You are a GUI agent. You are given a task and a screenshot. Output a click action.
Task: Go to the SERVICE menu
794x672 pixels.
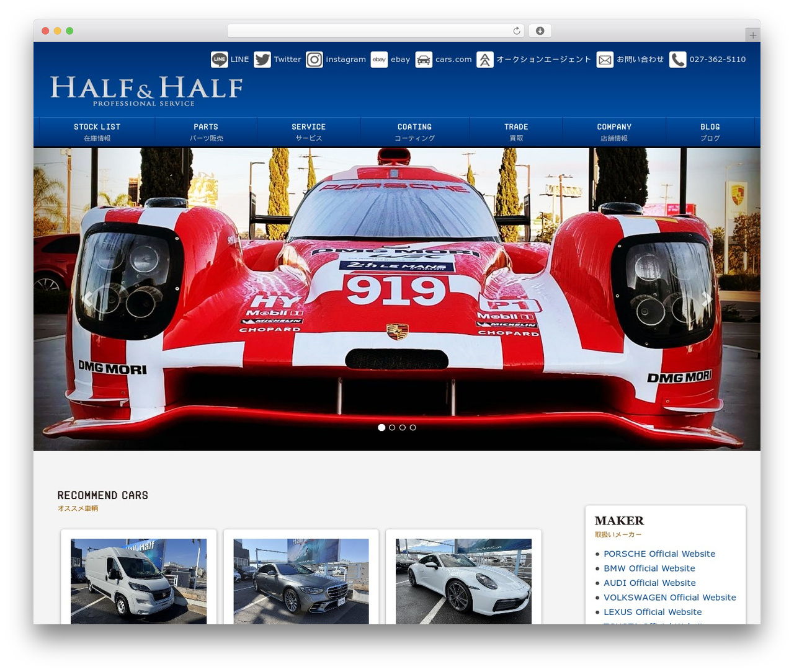click(309, 132)
